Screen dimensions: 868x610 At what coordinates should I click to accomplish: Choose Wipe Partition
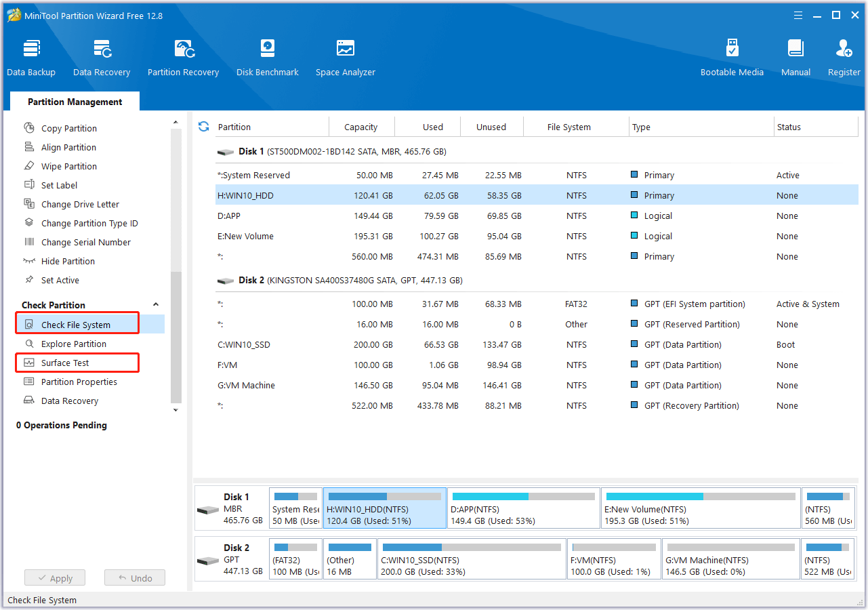tap(69, 166)
